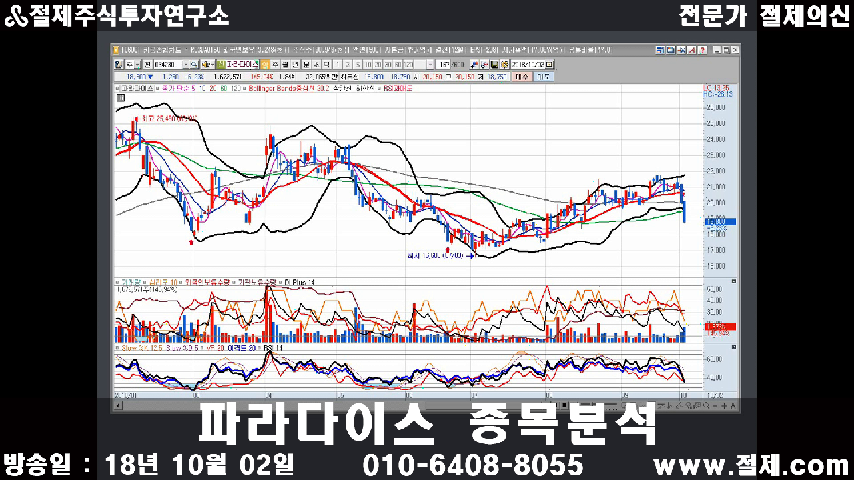The width and height of the screenshot is (854, 480).
Task: Click the stock code input field
Action: (x=168, y=64)
